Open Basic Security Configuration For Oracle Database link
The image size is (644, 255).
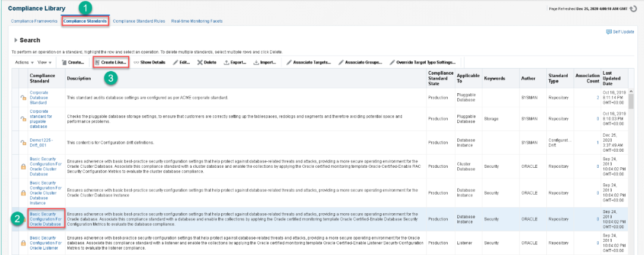click(x=46, y=219)
